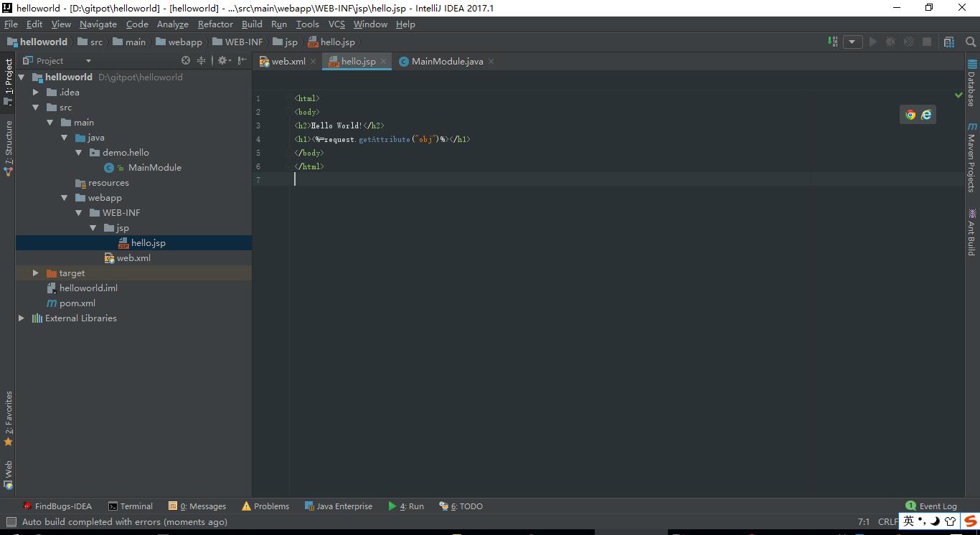Open the Project panel settings gear
980x535 pixels.
pyautogui.click(x=222, y=61)
